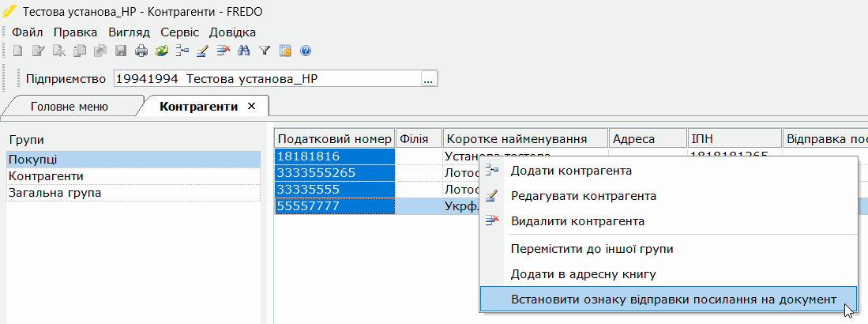Select Перемістити до іншої групи
This screenshot has height=324, width=868.
tap(592, 249)
